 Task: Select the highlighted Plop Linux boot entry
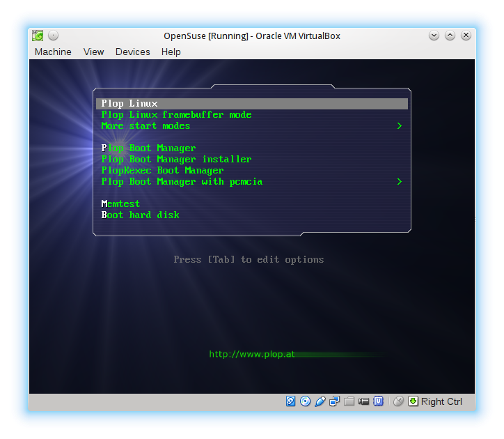click(x=252, y=104)
